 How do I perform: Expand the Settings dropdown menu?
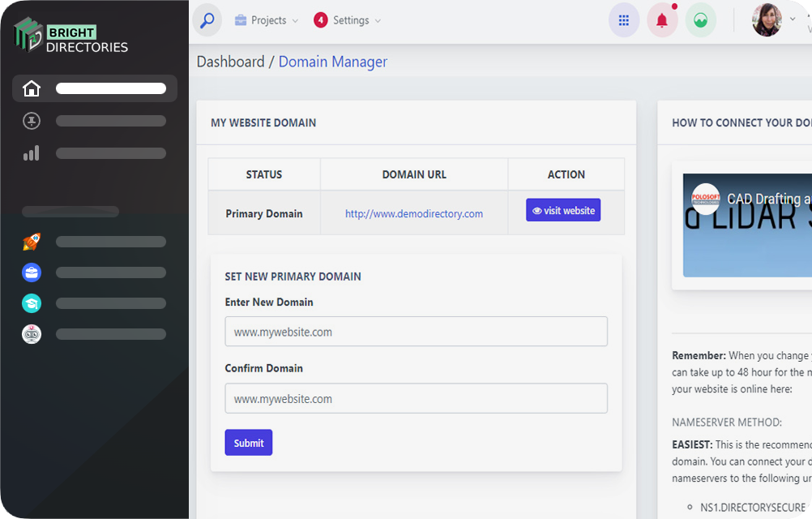(x=348, y=20)
